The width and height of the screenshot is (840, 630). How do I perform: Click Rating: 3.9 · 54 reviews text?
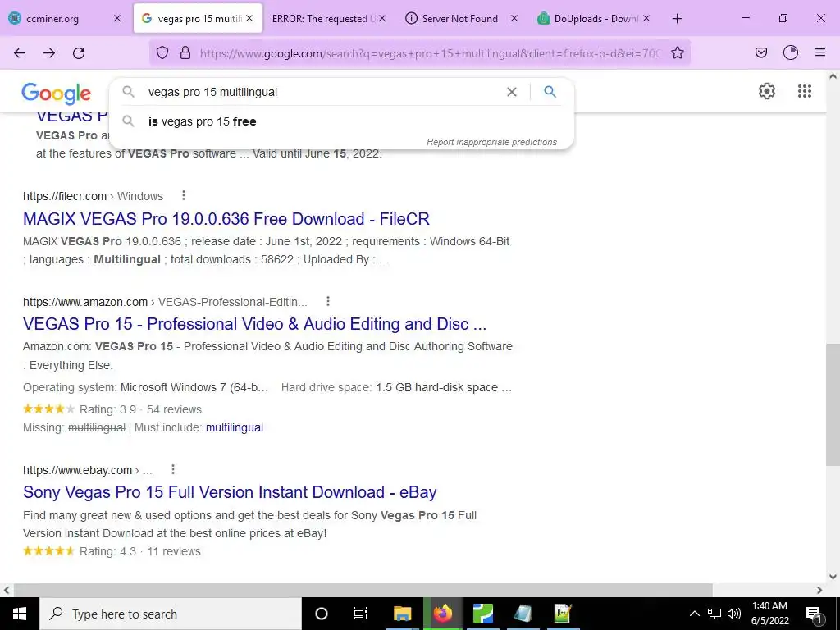pyautogui.click(x=140, y=409)
